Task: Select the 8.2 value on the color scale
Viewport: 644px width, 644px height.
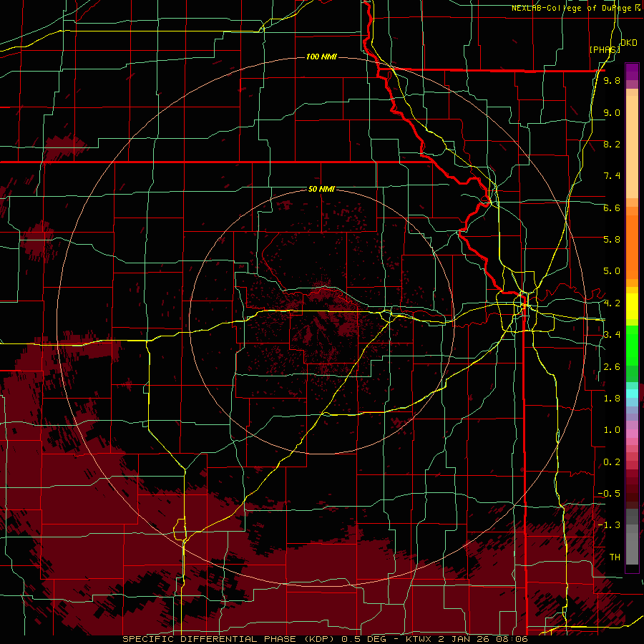Action: click(x=612, y=144)
